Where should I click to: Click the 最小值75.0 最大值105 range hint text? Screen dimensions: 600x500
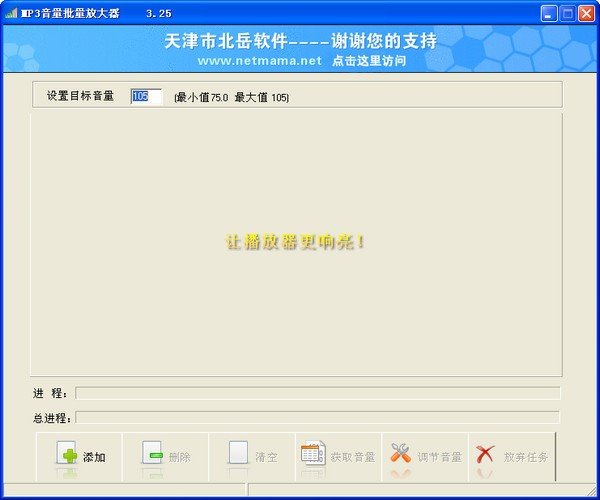click(x=232, y=98)
